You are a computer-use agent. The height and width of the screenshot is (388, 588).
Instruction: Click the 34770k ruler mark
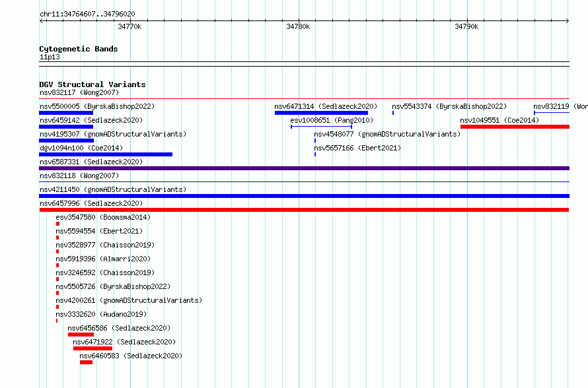(x=129, y=26)
